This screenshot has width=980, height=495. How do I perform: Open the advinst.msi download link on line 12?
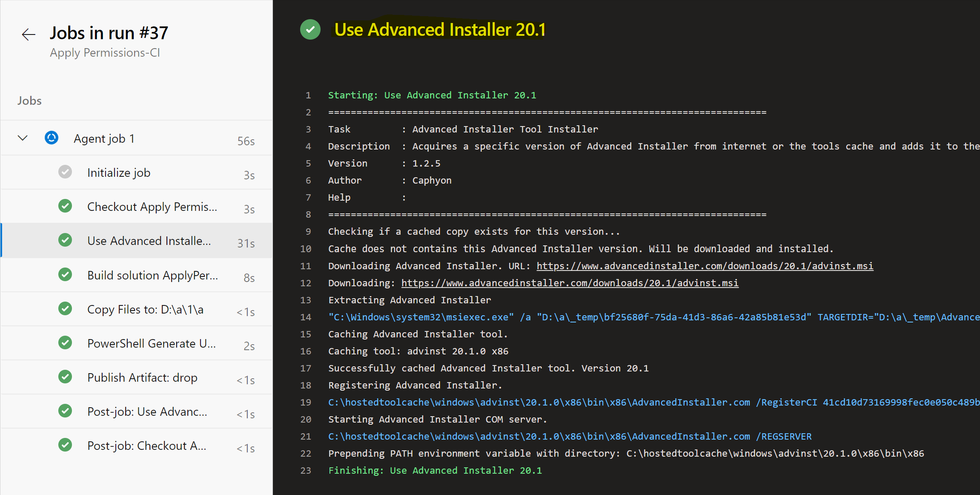tap(570, 283)
